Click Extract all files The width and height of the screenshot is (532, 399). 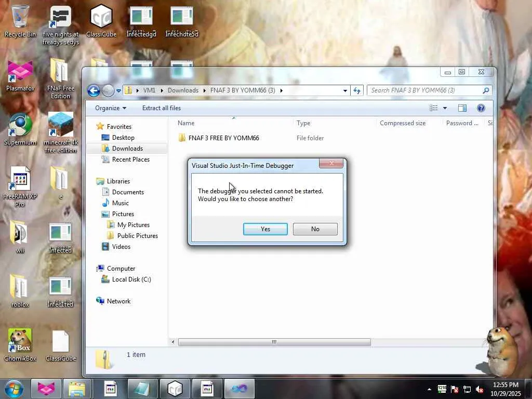pyautogui.click(x=162, y=108)
